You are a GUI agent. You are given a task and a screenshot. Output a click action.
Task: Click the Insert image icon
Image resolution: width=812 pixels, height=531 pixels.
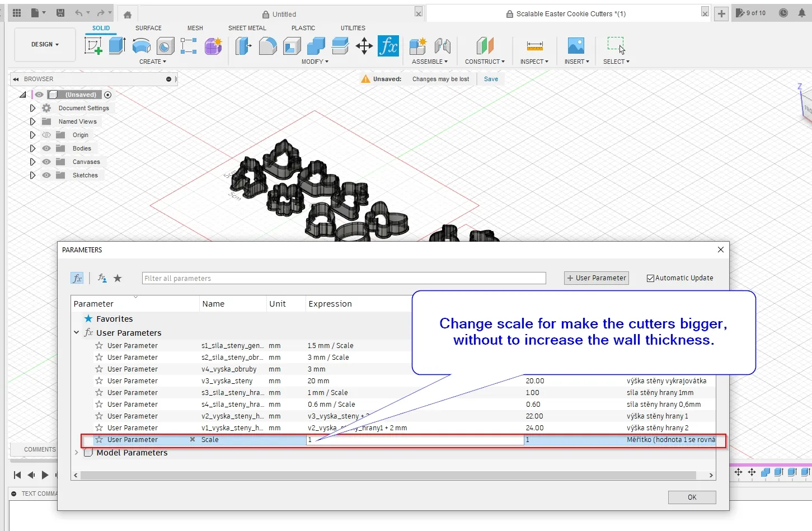click(576, 46)
